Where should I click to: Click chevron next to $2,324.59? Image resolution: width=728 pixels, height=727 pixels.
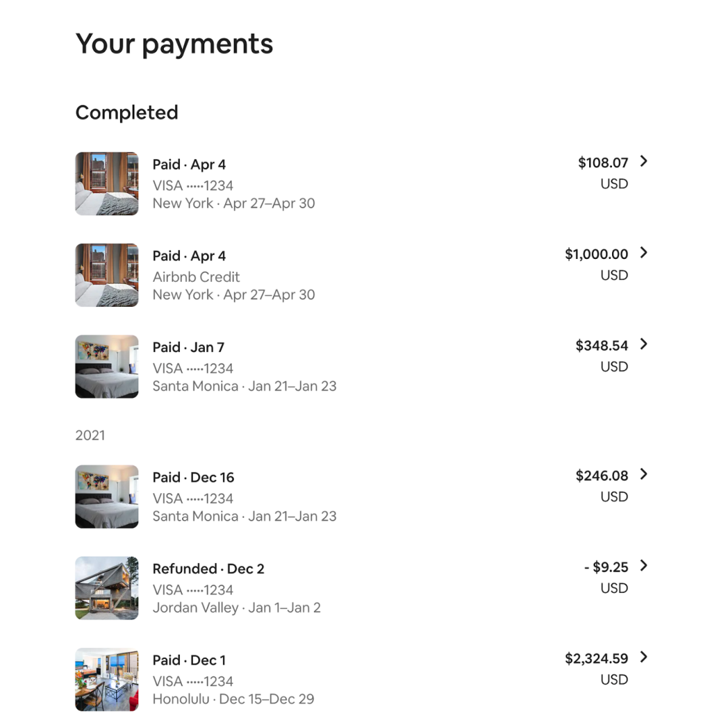(x=644, y=657)
